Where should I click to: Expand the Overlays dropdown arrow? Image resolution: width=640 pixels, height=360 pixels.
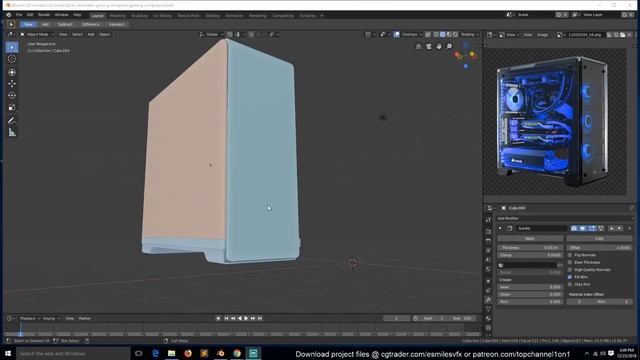(420, 35)
